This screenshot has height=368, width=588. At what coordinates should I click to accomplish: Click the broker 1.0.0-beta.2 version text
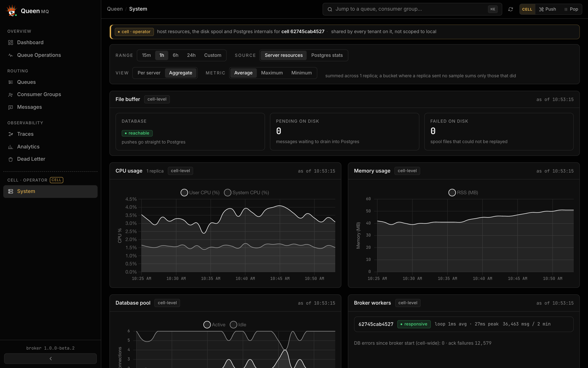[50, 348]
